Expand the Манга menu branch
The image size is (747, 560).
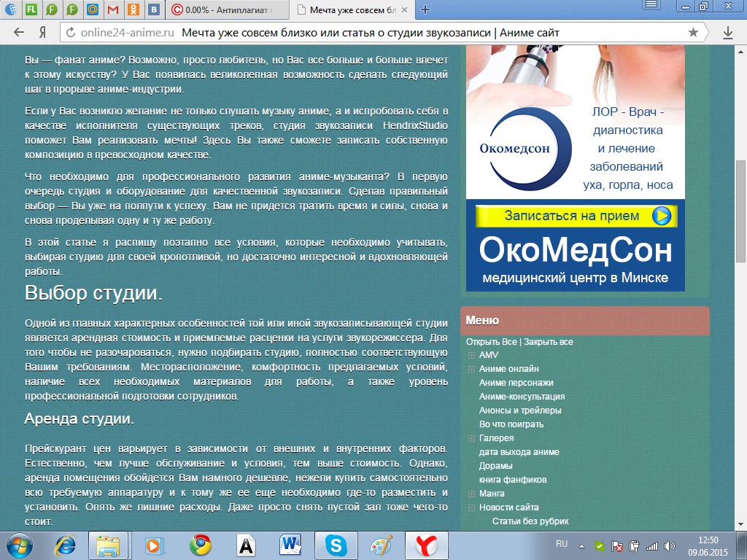[x=471, y=494]
